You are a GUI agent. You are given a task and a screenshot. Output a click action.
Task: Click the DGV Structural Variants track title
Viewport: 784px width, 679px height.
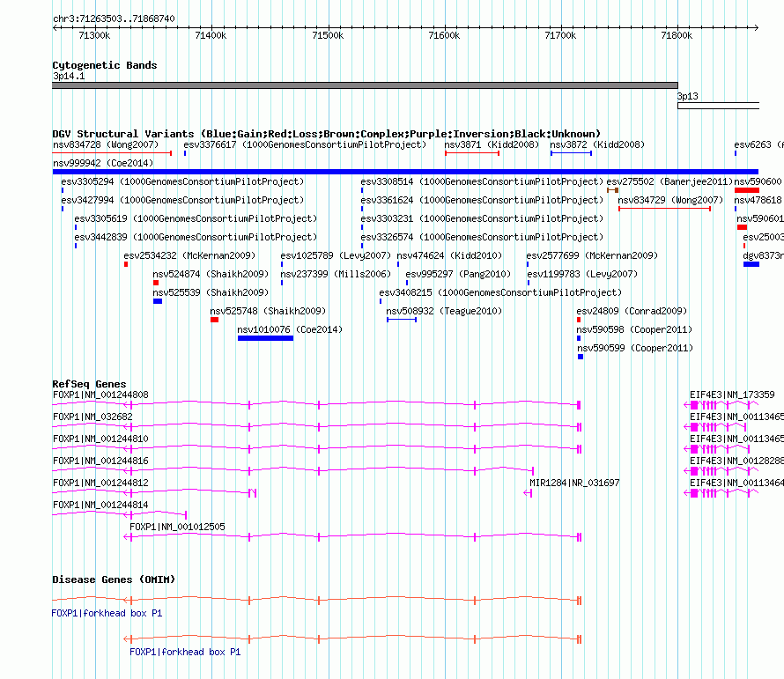point(327,134)
